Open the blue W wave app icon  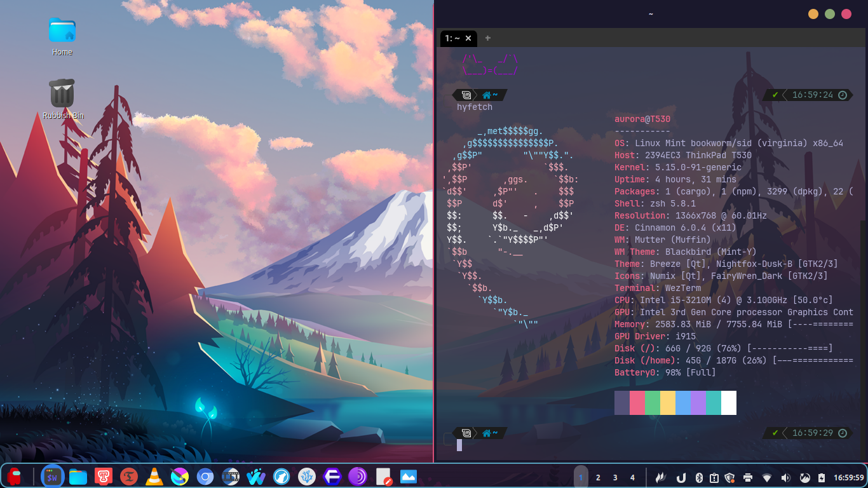click(256, 476)
